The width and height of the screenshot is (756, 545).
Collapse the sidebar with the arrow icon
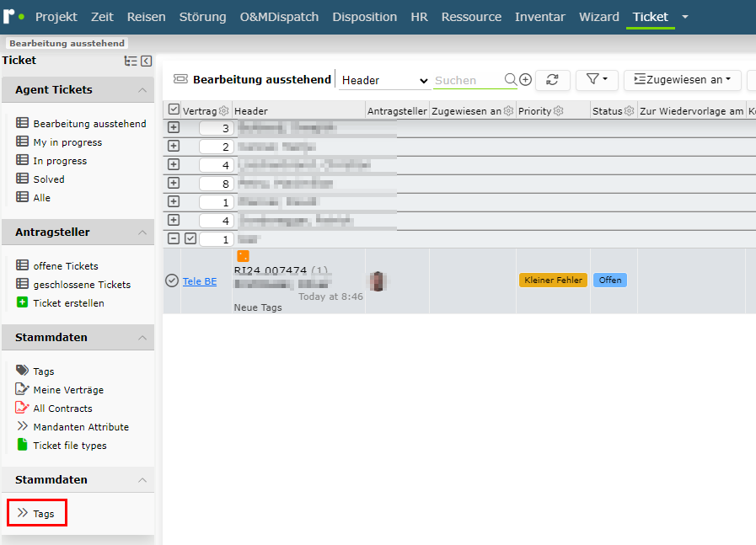[147, 61]
